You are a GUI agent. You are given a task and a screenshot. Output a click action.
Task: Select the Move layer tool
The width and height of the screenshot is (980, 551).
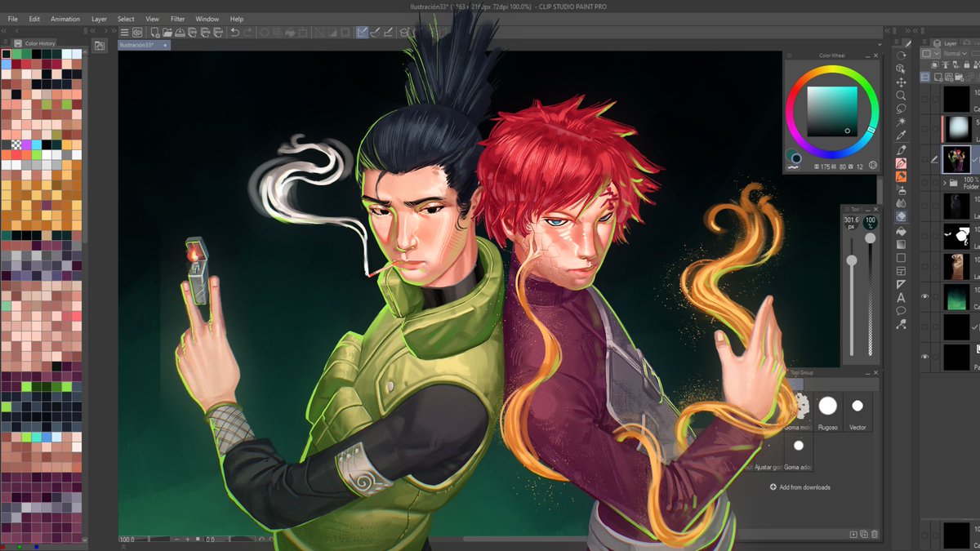click(901, 82)
